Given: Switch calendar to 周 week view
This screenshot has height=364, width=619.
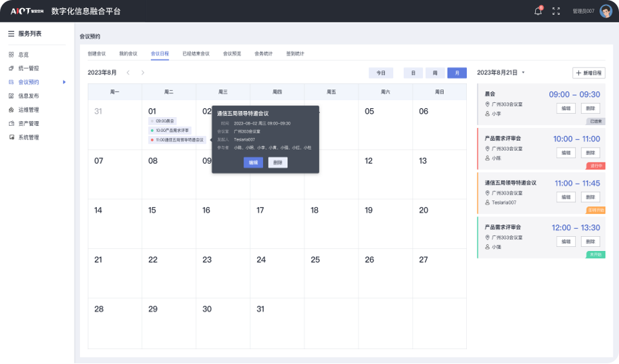Looking at the screenshot, I should click(x=435, y=73).
